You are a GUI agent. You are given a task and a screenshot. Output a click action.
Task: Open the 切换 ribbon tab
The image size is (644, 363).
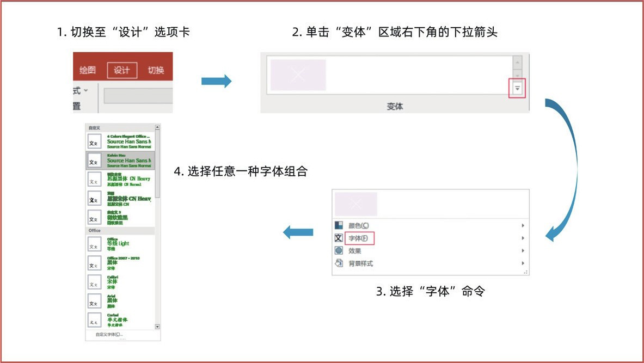[156, 70]
